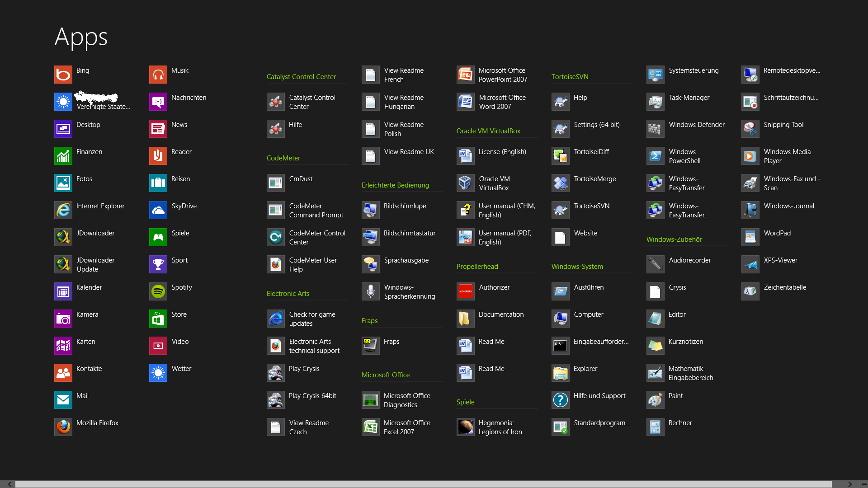This screenshot has width=868, height=488.
Task: Click the scrollbar right arrow
Action: (x=850, y=484)
